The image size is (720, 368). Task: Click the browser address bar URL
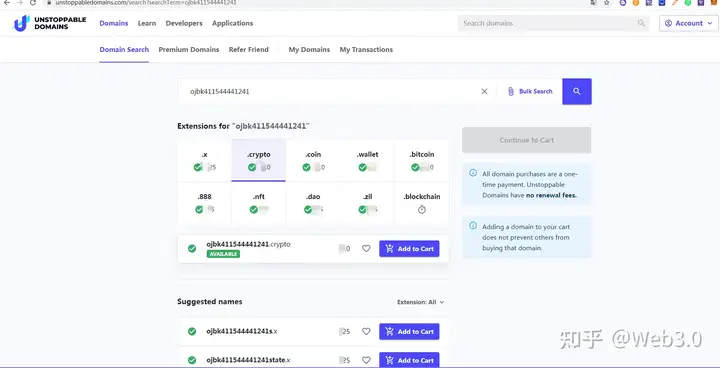click(x=146, y=3)
